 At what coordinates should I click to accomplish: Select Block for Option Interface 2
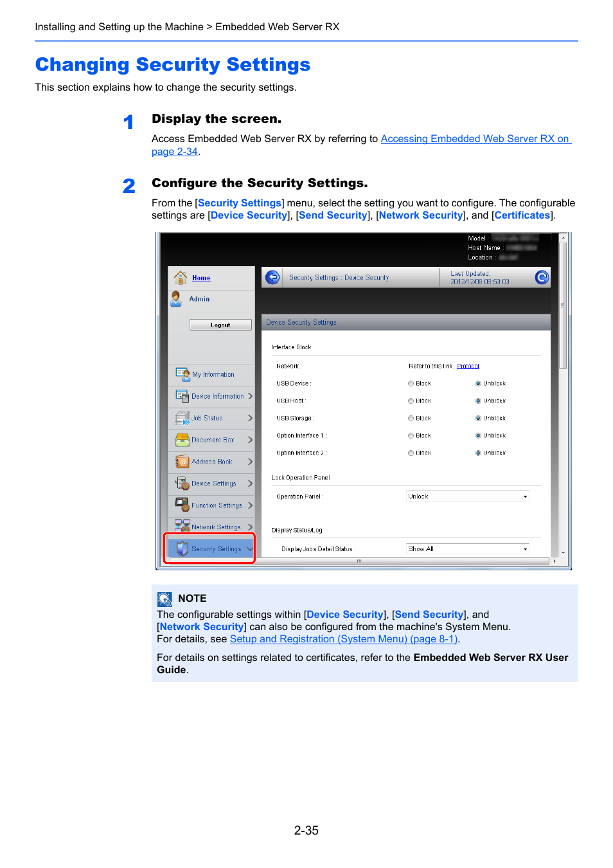coord(411,453)
